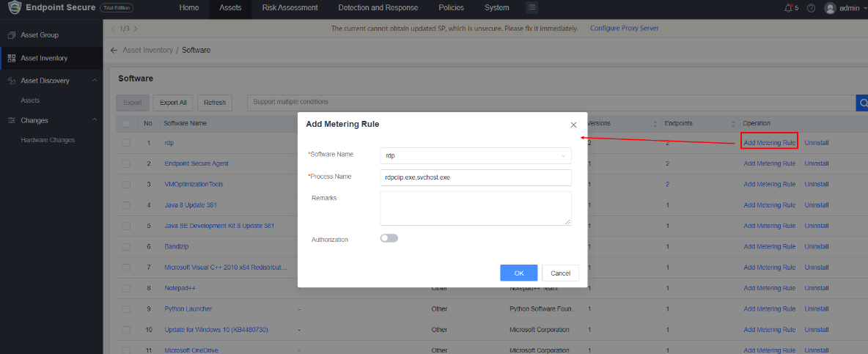Check the box for row 6 Bandizip

[x=127, y=247]
